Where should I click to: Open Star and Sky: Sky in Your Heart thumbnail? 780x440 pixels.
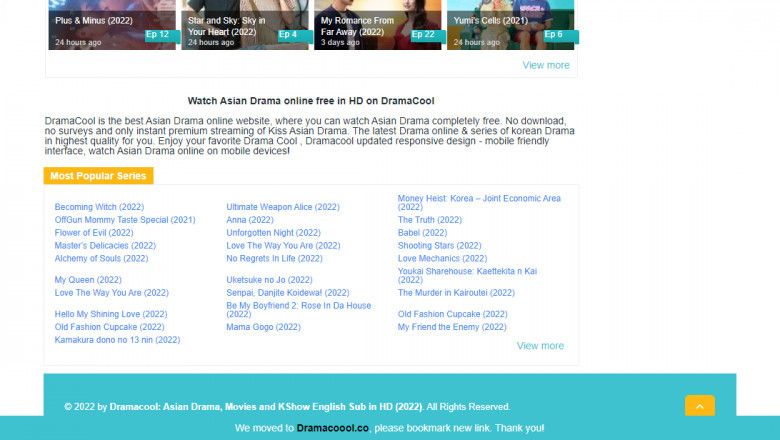pos(244,24)
